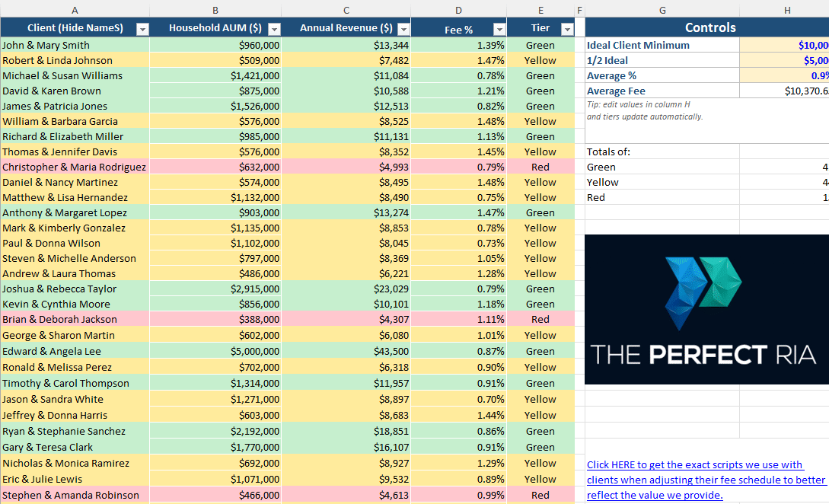Select the Ideal Client Minimum label cell

coord(662,45)
